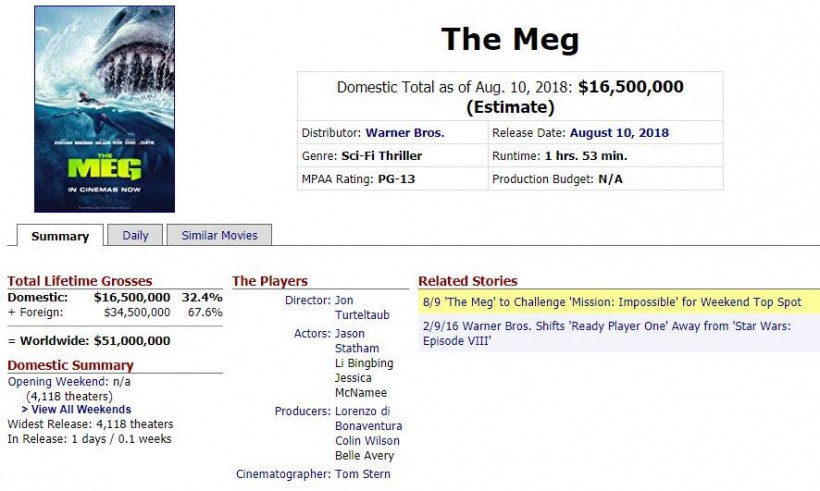
Task: Open the August 10, 2018 release date link
Action: coord(619,133)
